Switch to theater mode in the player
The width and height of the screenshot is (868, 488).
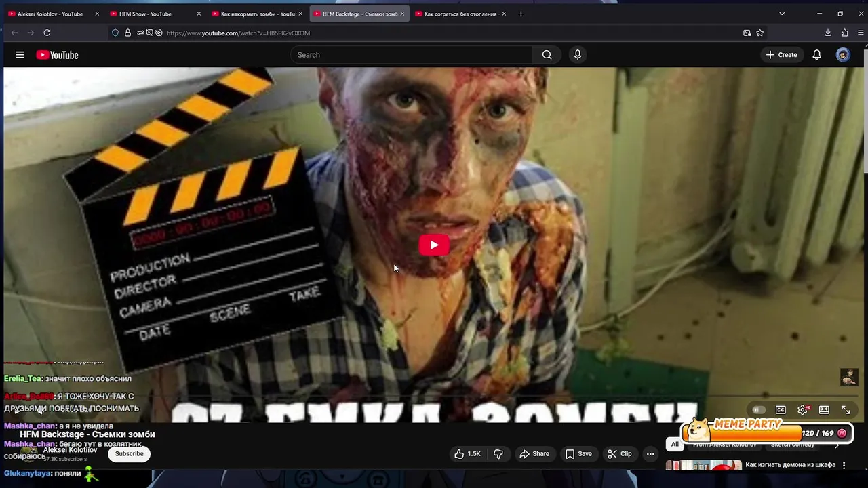click(824, 410)
